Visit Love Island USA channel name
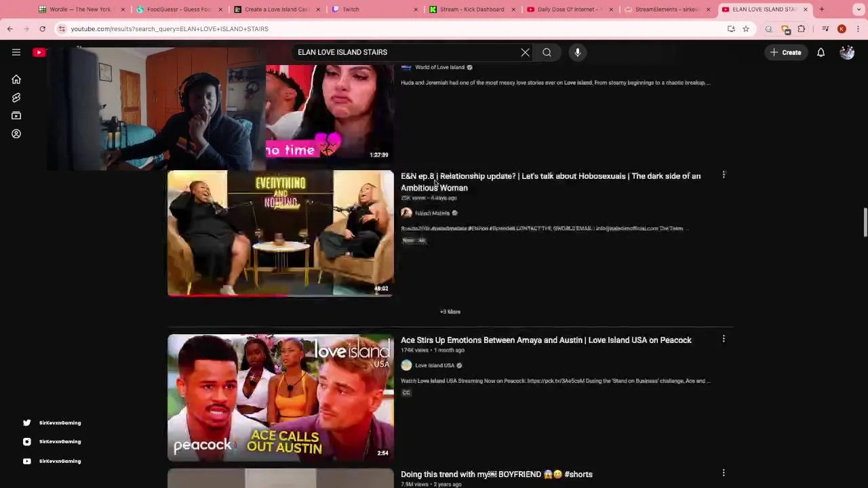 coord(435,365)
